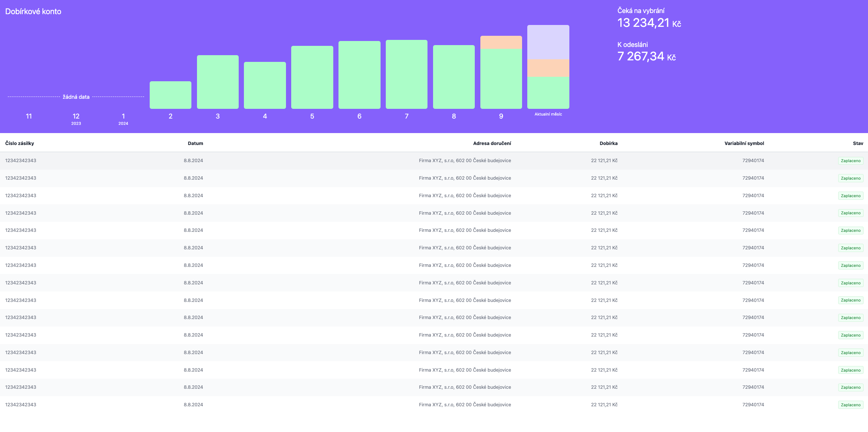Select the green bar for month 3
The width and height of the screenshot is (868, 432).
tap(218, 82)
